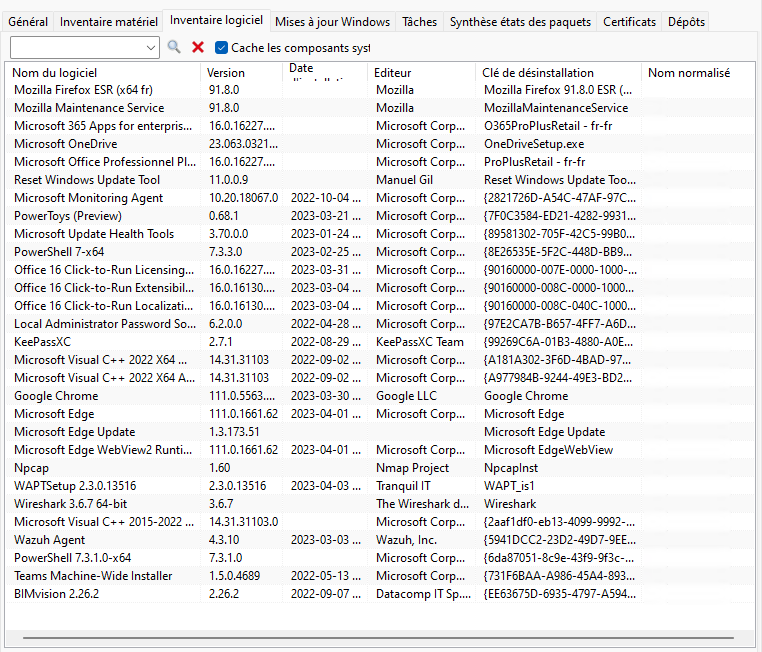Open the Dépôts tab

tap(686, 22)
